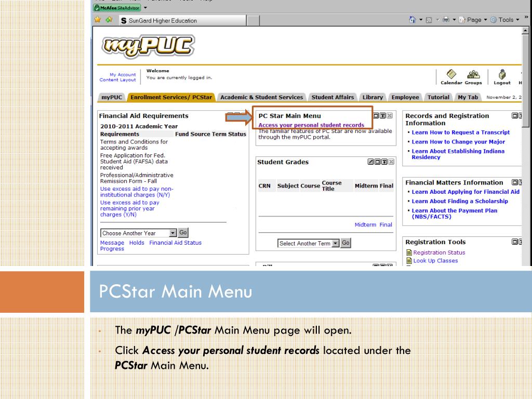The width and height of the screenshot is (532, 399).
Task: Minimize the Student Grades channel
Action: pos(384,162)
